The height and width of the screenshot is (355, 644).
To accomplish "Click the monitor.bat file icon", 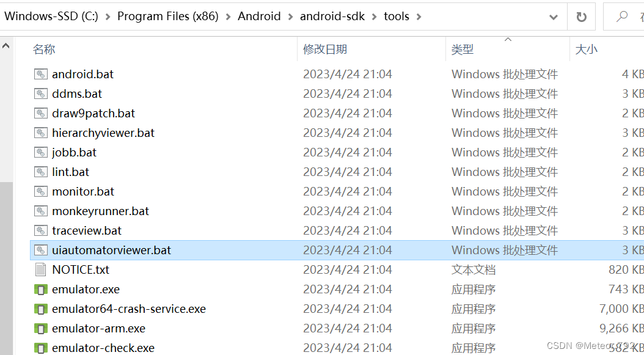I will point(40,191).
